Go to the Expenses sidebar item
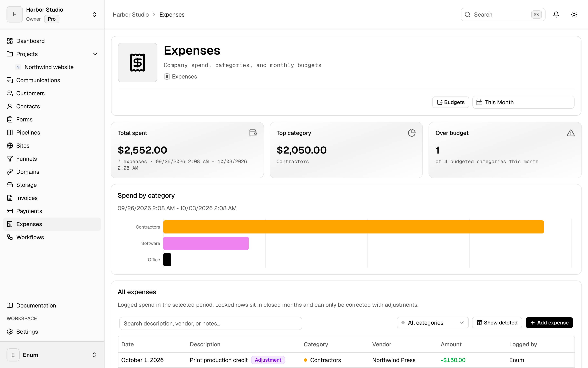The height and width of the screenshot is (368, 588). 52,224
